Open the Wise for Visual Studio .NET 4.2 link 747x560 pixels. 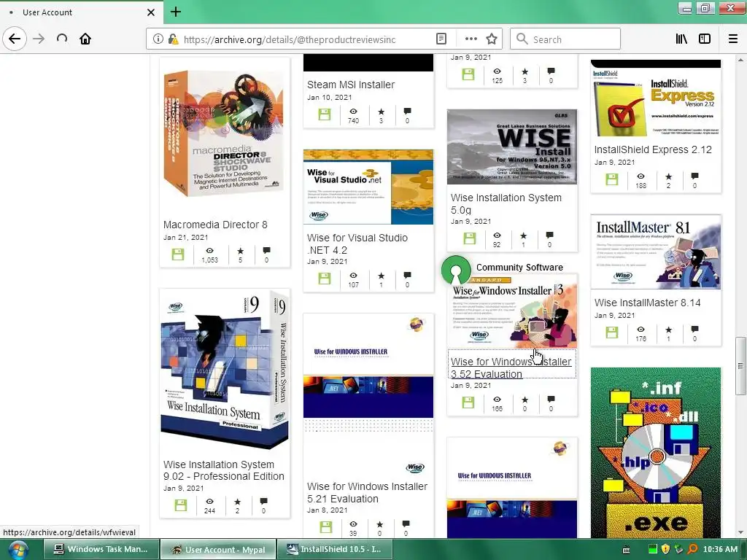point(357,244)
